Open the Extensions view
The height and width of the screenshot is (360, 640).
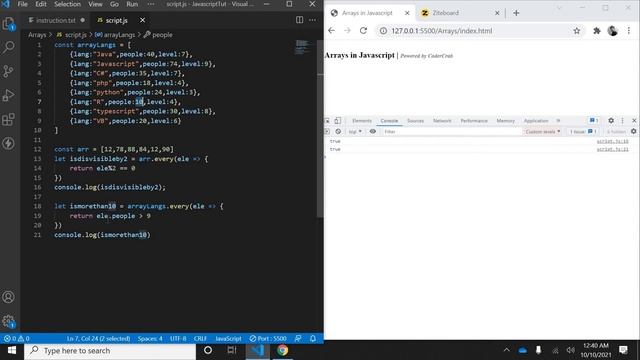pos(9,119)
